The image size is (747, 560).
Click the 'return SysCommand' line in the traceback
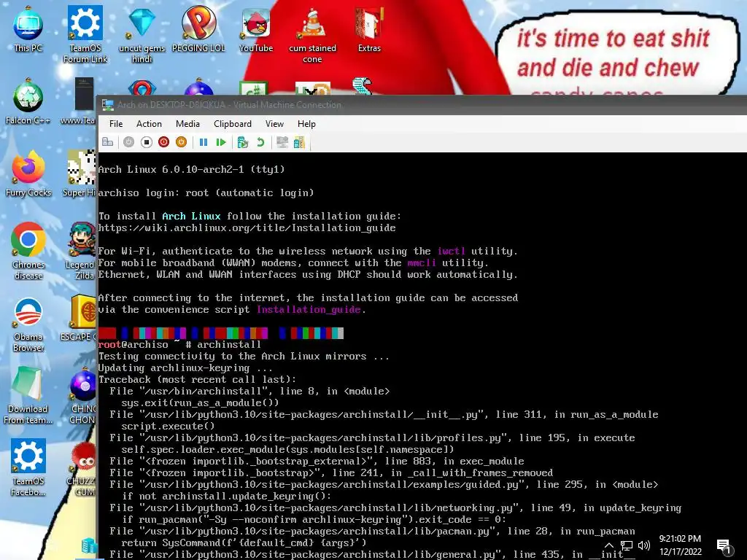click(x=244, y=542)
